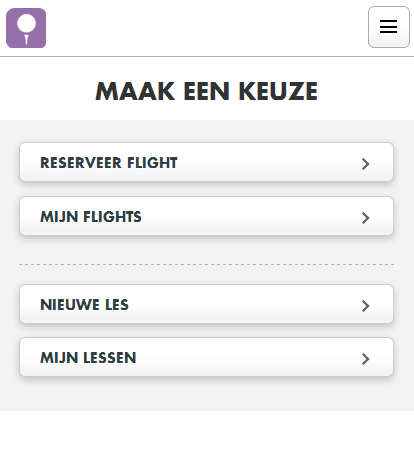Select the Reserveer Flight label text
This screenshot has height=457, width=414.
pyautogui.click(x=109, y=163)
